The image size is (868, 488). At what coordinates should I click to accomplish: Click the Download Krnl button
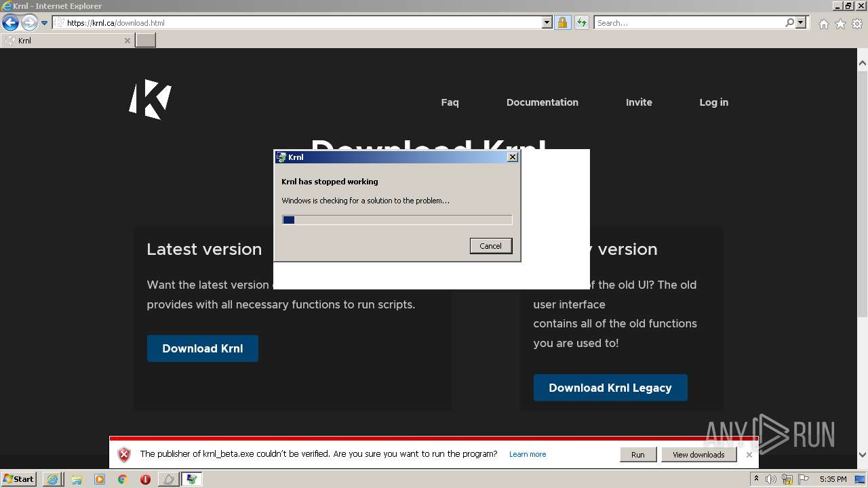(203, 348)
